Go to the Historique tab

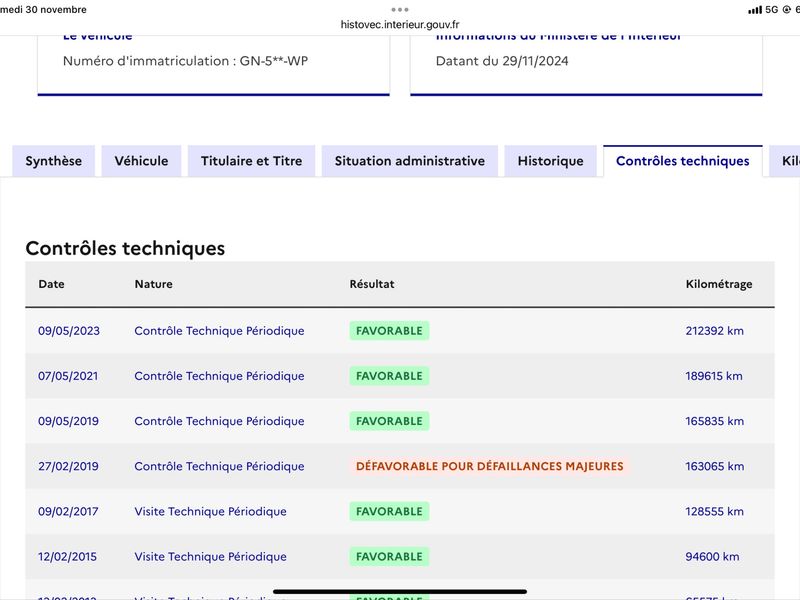551,161
